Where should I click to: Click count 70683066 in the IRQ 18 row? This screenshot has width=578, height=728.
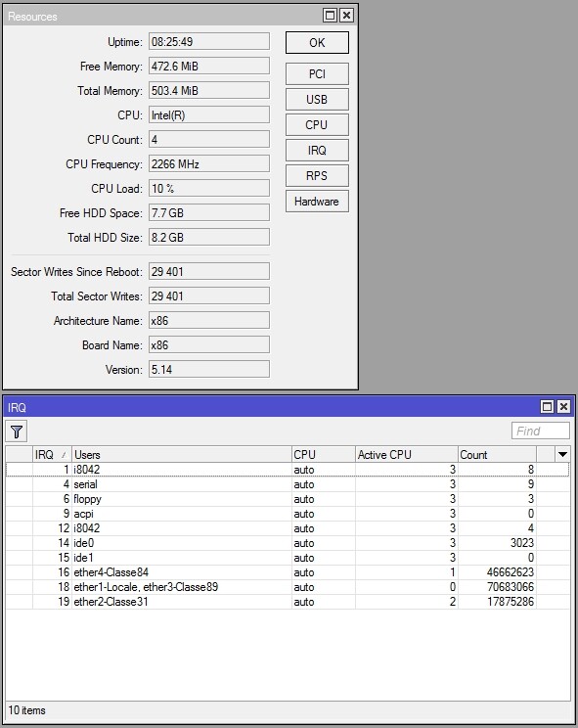point(511,587)
